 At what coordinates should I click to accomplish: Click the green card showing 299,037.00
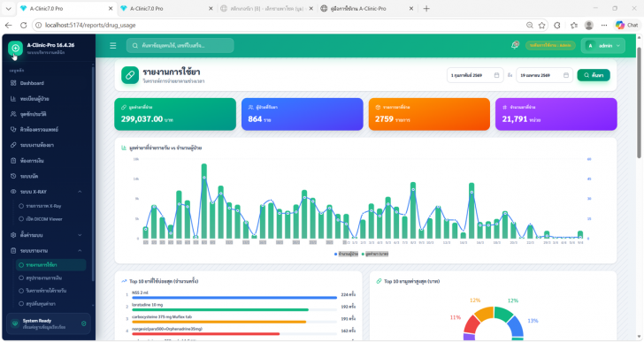tap(175, 114)
